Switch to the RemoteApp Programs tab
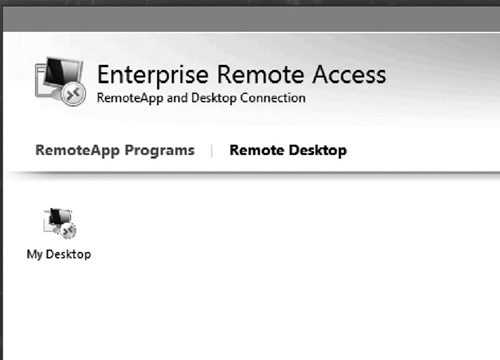 (115, 151)
